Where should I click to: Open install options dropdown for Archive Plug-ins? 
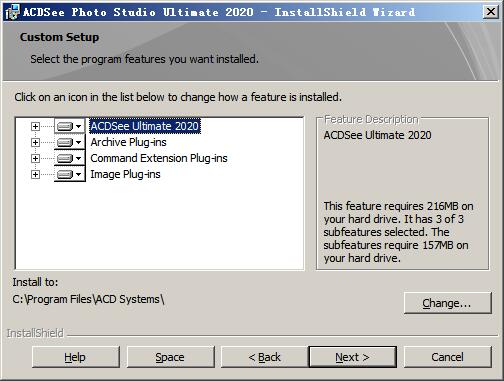70,142
